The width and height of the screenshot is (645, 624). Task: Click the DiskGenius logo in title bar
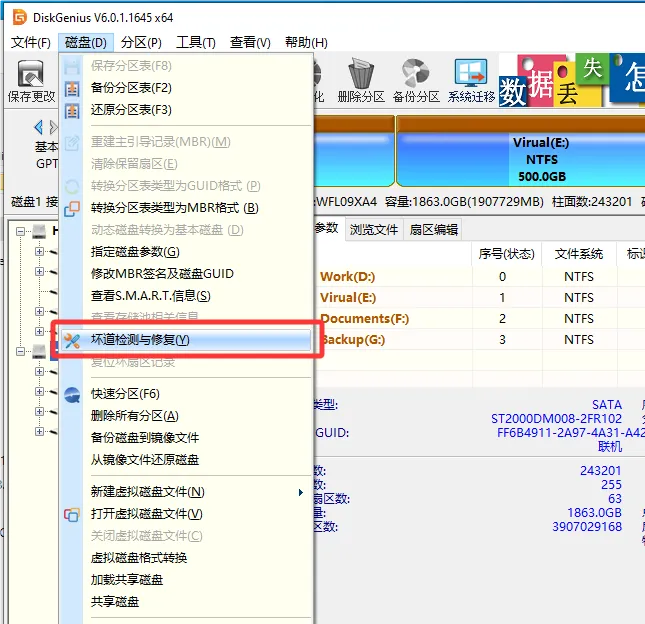(19, 17)
